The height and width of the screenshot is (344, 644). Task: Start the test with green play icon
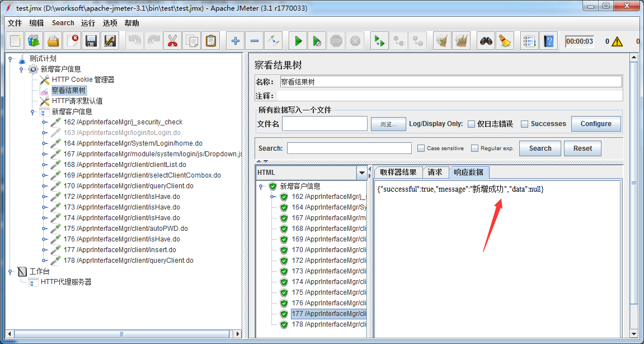click(298, 41)
